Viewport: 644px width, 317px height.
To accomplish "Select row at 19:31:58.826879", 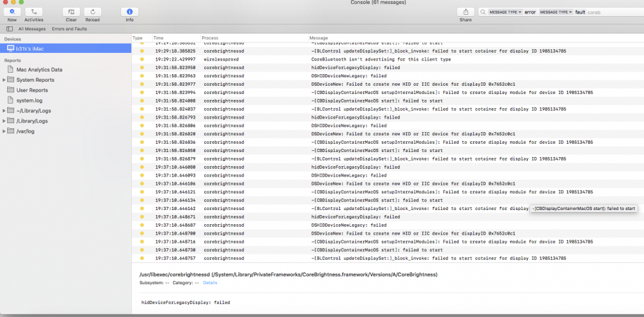I will pos(388,158).
